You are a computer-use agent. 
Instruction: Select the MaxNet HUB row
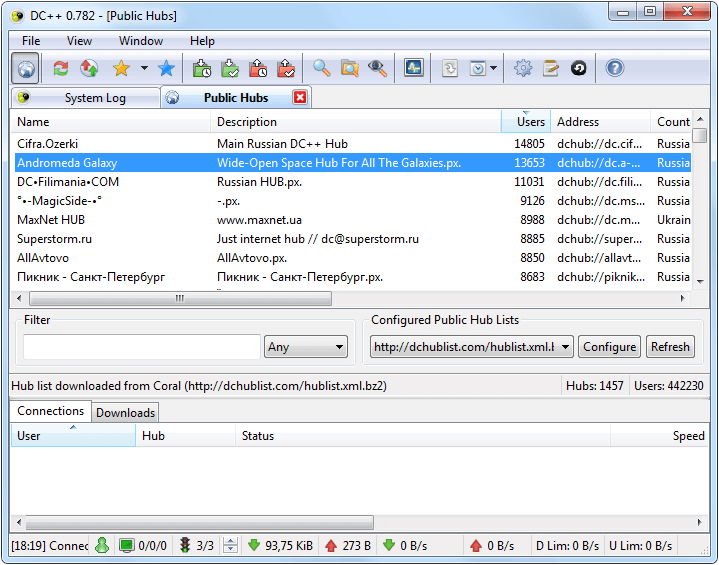pos(353,220)
